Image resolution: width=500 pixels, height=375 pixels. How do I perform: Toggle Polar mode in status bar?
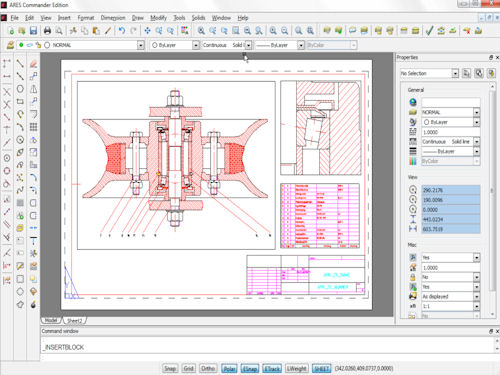coord(229,368)
